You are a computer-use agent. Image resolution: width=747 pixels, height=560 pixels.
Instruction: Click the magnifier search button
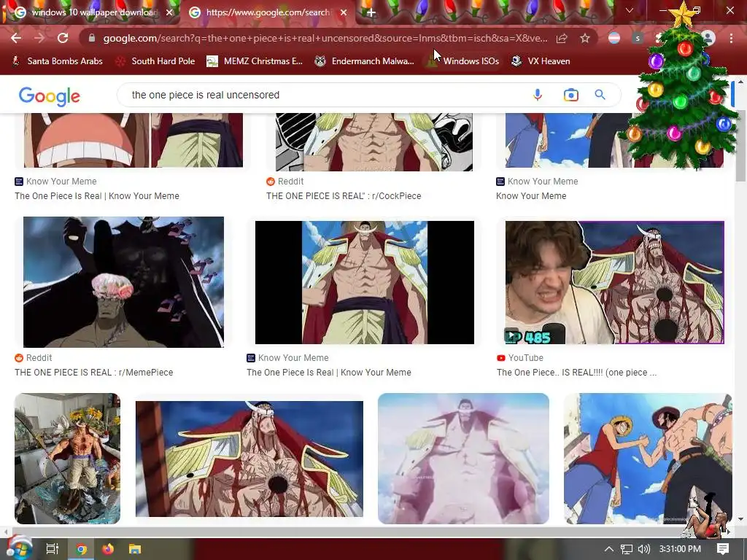[600, 95]
